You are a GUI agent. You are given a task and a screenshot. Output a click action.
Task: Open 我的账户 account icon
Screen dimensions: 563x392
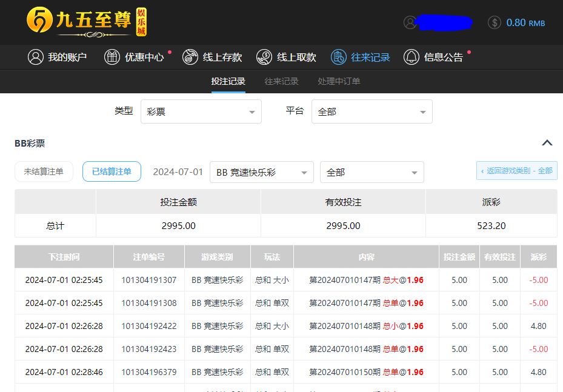36,57
